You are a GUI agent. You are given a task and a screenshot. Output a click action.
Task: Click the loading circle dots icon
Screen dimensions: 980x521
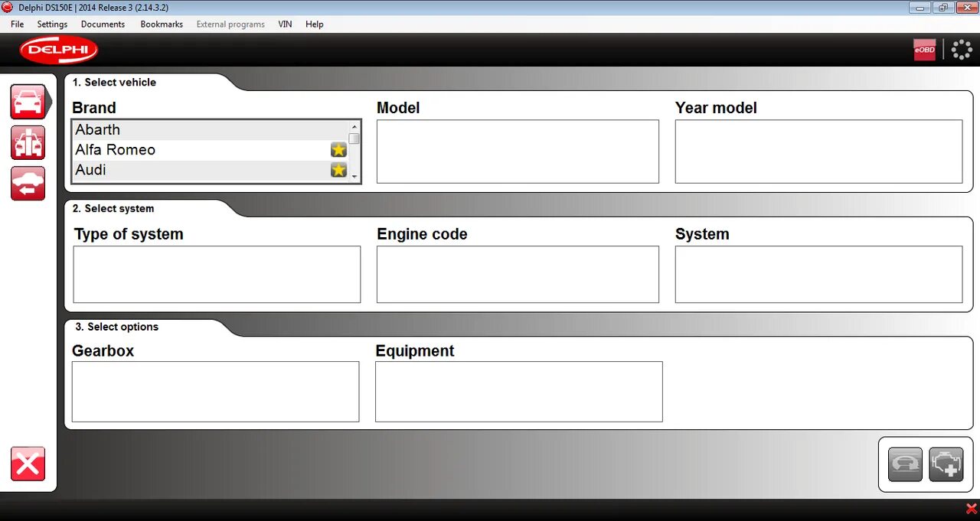click(962, 50)
